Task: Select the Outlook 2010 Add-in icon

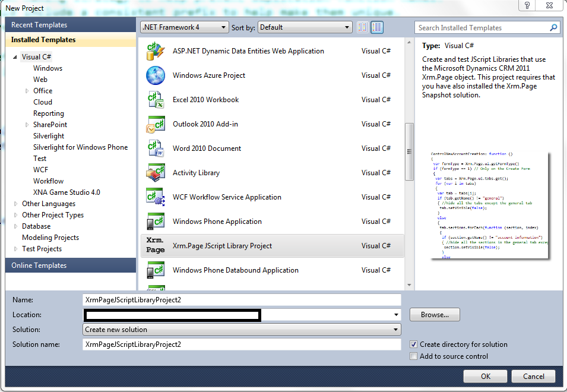Action: 156,124
